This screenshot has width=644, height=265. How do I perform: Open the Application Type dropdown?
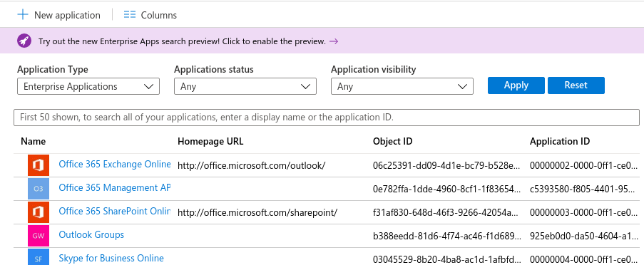[88, 87]
